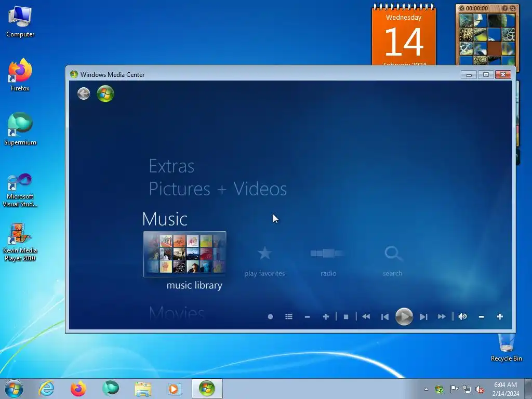Viewport: 532px width, 399px height.
Task: Open Supermium from the taskbar
Action: pos(111,389)
